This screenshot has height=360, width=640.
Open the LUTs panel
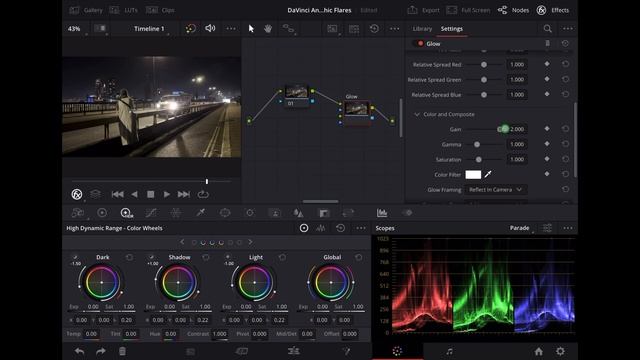124,10
